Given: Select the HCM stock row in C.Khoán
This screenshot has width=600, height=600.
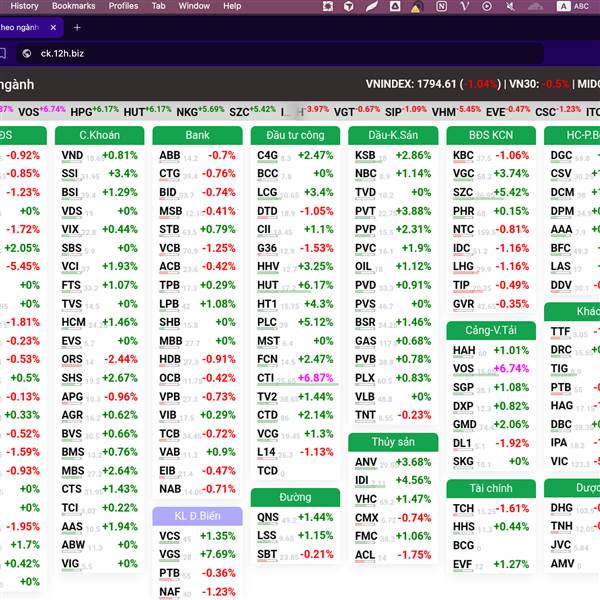Looking at the screenshot, I should [99, 322].
